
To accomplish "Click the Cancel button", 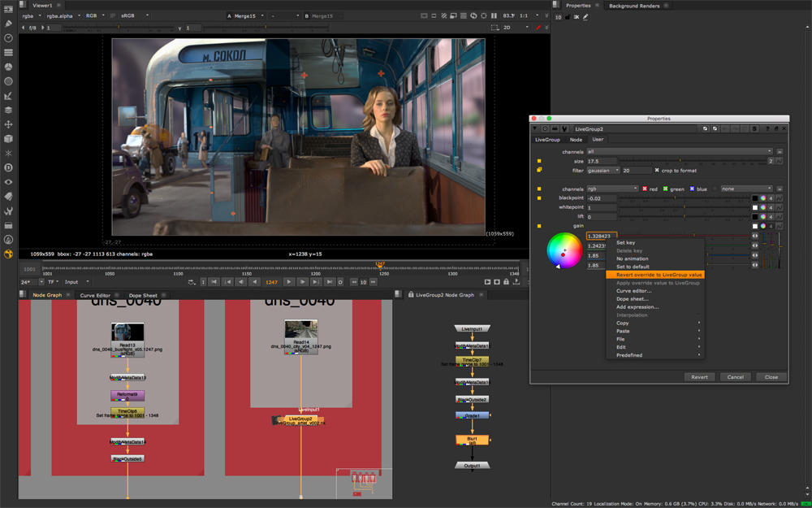I will pyautogui.click(x=735, y=377).
